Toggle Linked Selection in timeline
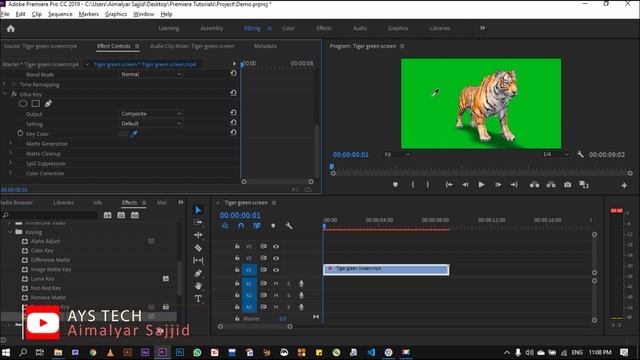Image resolution: width=640 pixels, height=360 pixels. pos(257,226)
